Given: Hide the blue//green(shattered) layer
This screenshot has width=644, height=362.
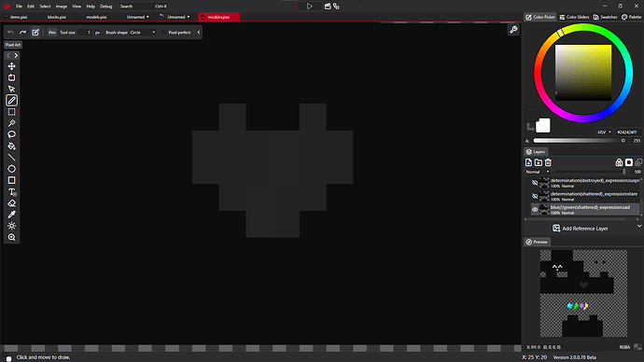Looking at the screenshot, I should pos(535,209).
